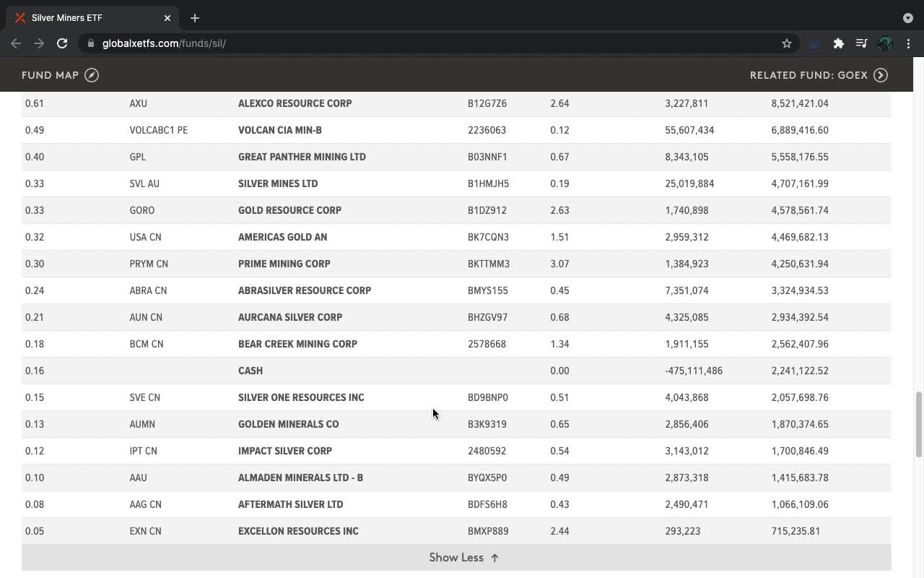
Task: Select GOLD RESOURCE CORP name
Action: 289,210
